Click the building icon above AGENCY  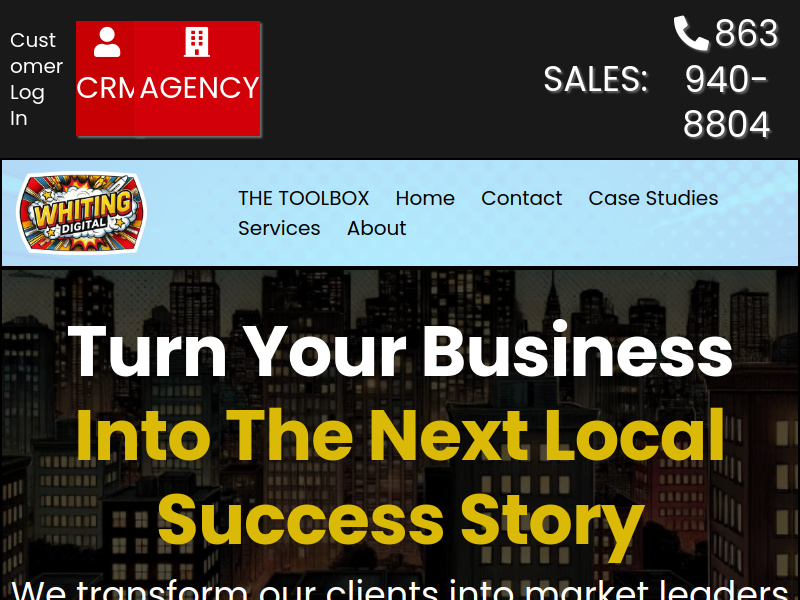pos(197,42)
